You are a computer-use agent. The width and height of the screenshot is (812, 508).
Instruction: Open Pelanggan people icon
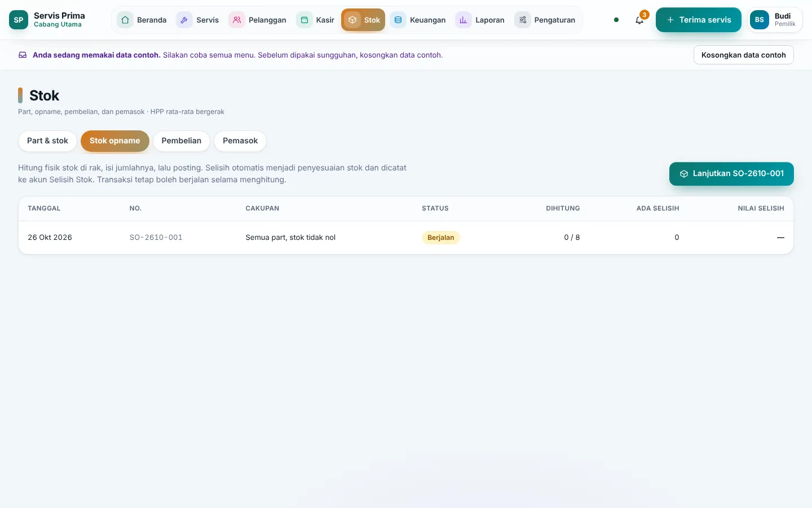coord(237,20)
